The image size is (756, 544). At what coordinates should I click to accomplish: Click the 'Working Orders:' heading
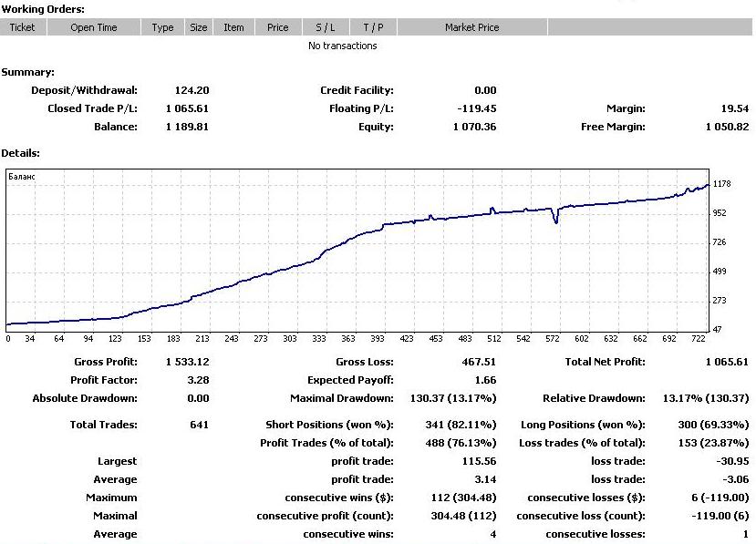[43, 9]
